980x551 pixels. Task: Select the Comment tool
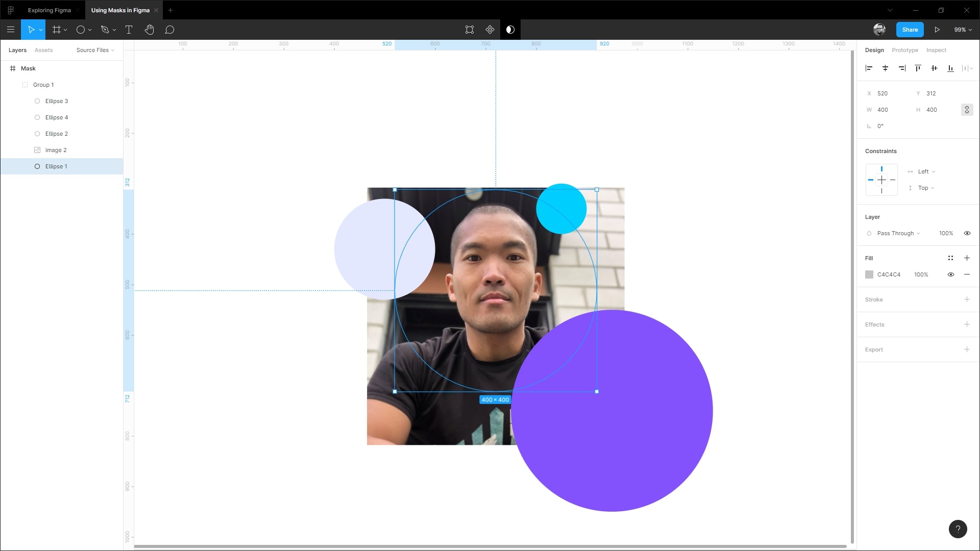169,30
